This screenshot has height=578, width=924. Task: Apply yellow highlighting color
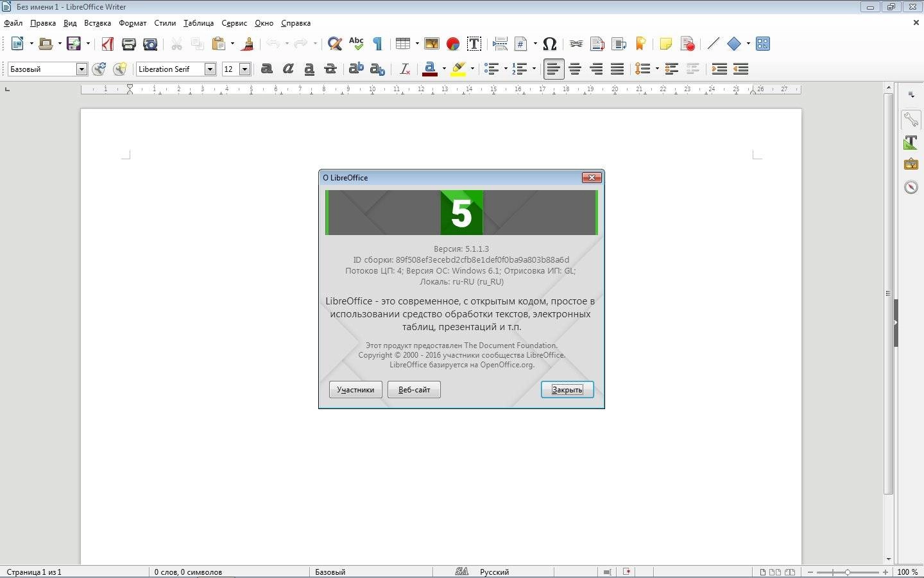click(x=458, y=69)
